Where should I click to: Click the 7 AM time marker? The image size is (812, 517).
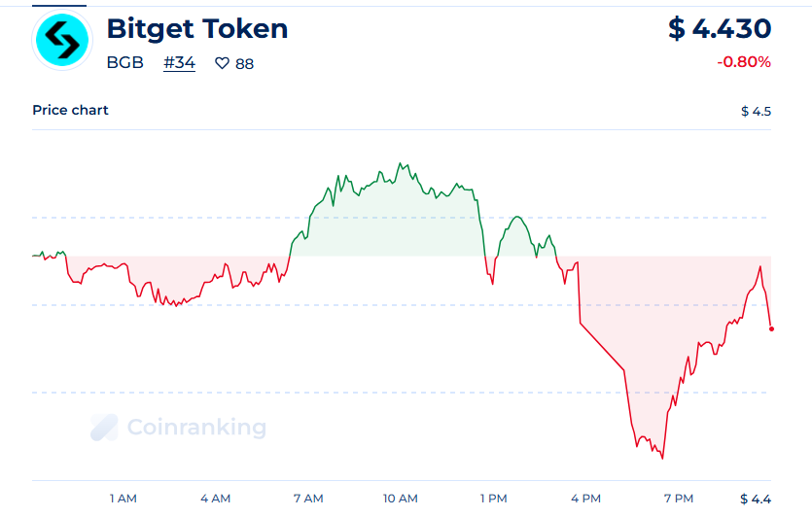pyautogui.click(x=307, y=499)
